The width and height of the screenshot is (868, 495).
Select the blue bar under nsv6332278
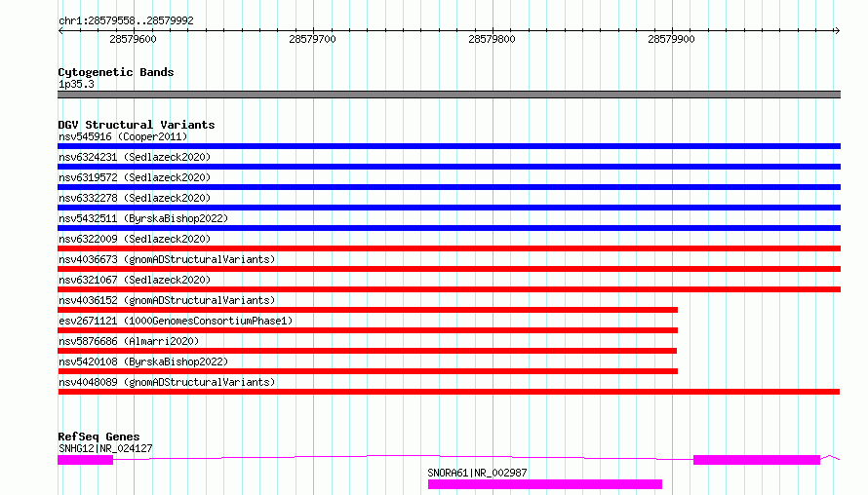coord(449,208)
